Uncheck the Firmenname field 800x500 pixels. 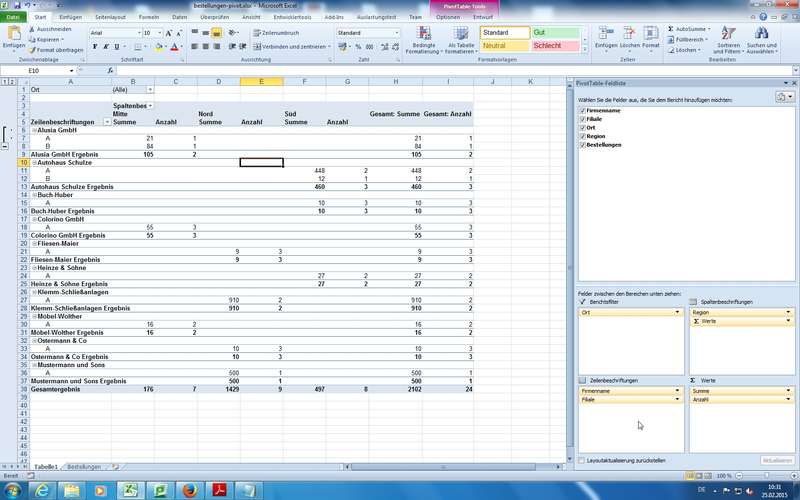coord(582,110)
